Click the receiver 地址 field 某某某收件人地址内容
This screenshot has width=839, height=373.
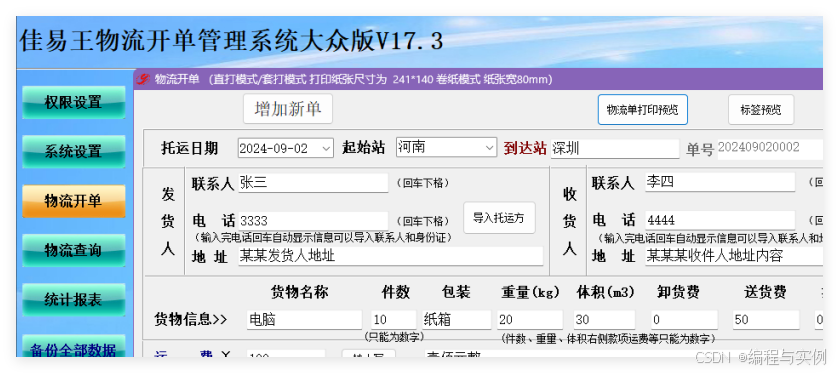pos(734,256)
